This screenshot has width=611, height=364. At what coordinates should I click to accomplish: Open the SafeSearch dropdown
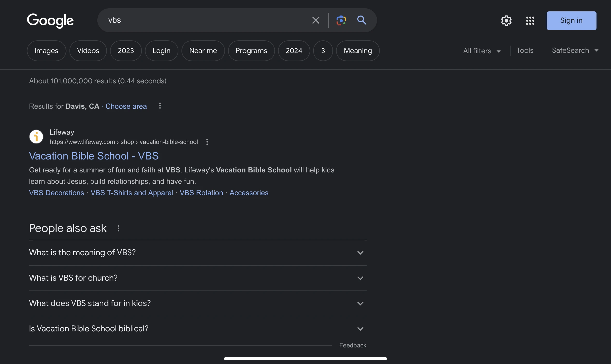click(575, 50)
